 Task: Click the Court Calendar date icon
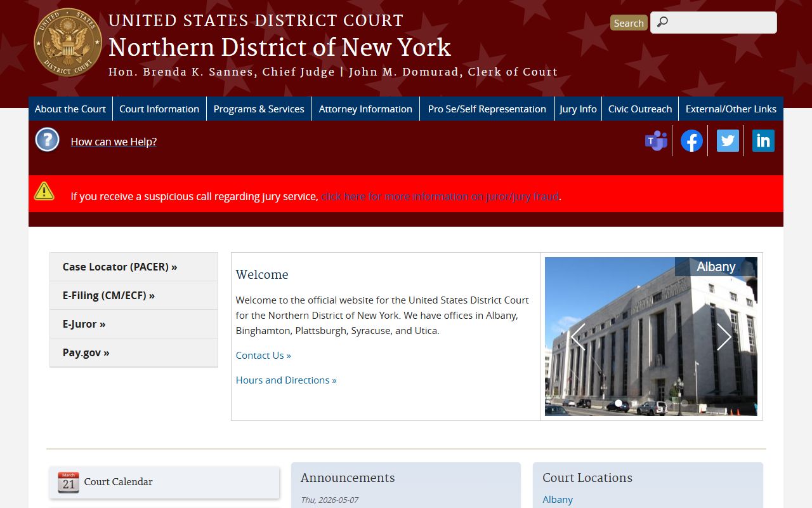pyautogui.click(x=69, y=483)
